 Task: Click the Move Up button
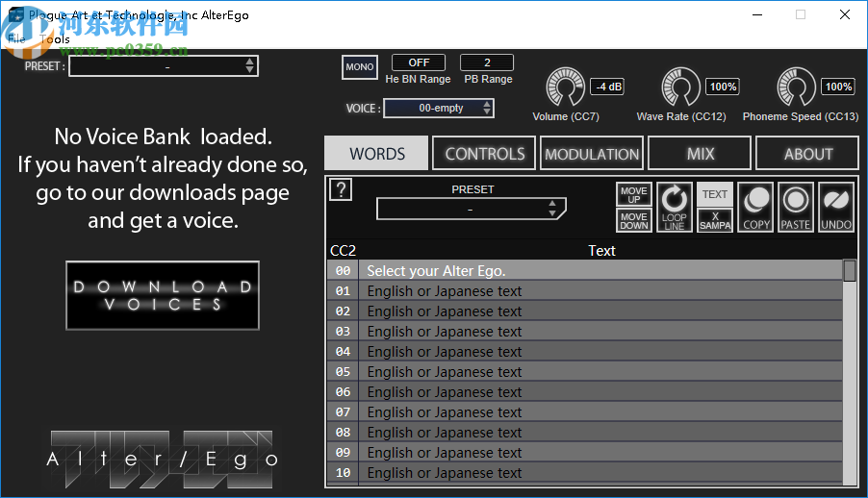click(634, 194)
